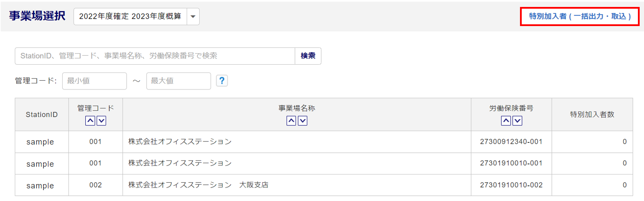Click management code 002 cell

point(95,185)
